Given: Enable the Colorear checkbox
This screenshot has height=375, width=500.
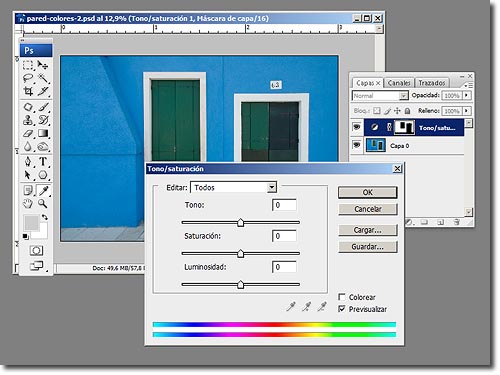Looking at the screenshot, I should (x=342, y=297).
